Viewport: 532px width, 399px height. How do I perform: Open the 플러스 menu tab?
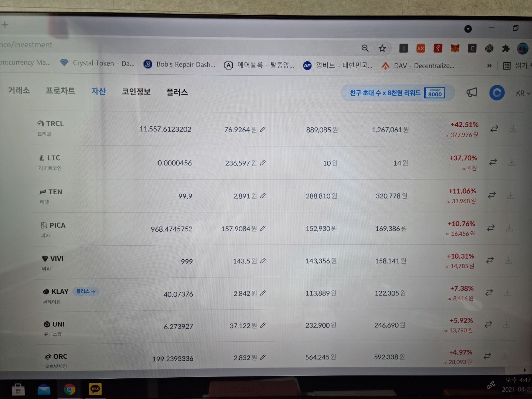click(177, 92)
